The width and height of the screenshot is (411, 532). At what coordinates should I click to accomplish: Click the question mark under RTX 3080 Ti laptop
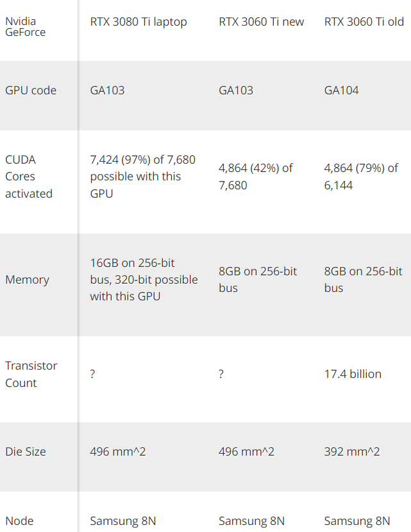click(93, 374)
